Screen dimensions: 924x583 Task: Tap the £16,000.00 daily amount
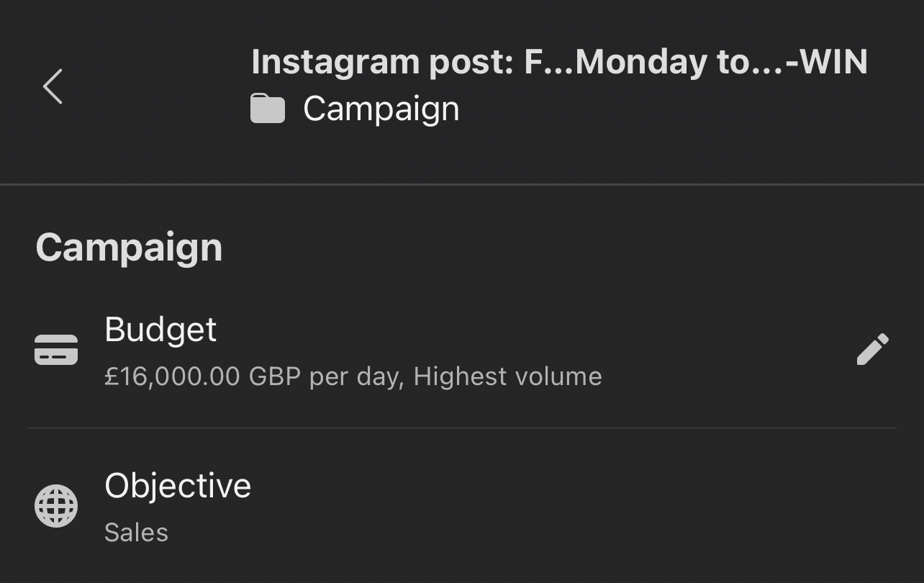[172, 376]
